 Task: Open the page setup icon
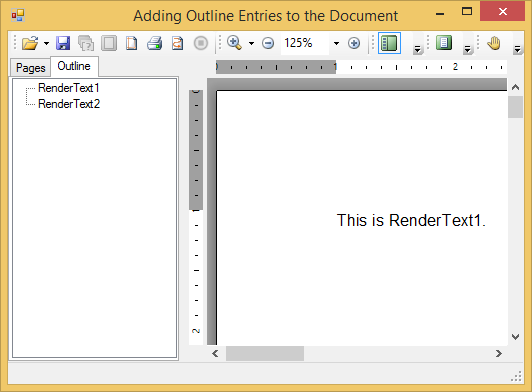click(x=132, y=43)
